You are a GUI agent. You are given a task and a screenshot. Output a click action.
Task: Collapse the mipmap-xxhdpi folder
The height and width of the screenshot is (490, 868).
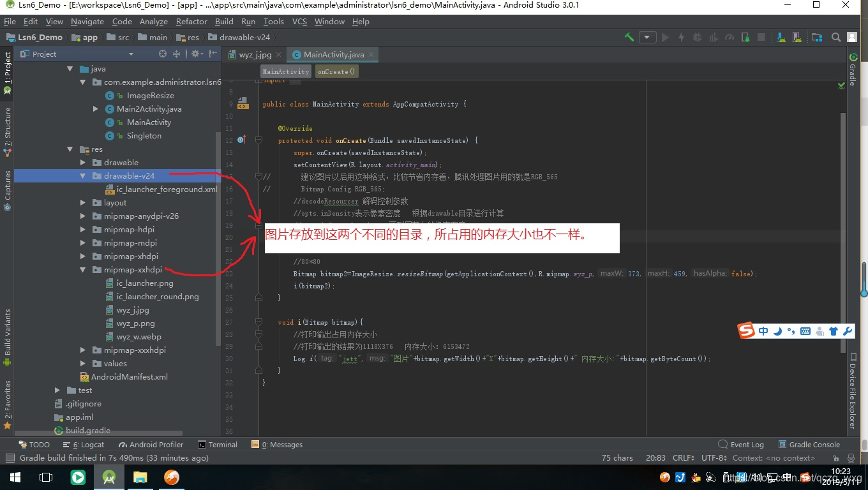pos(83,270)
